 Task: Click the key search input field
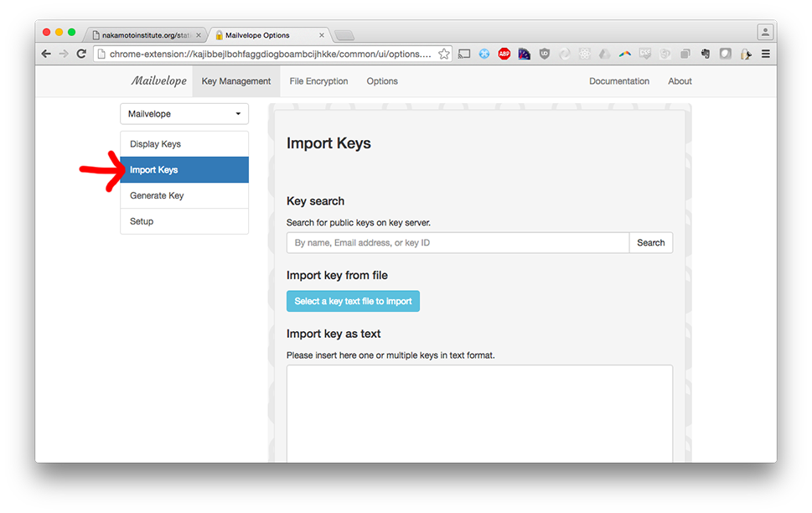[x=458, y=242]
